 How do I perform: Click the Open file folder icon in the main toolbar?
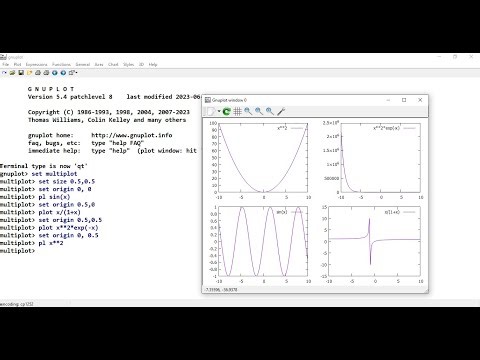click(12, 72)
